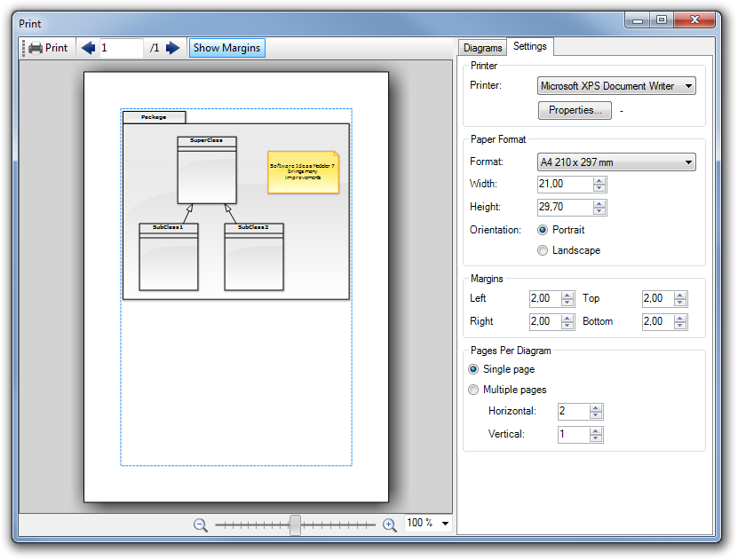Increase Height with the up arrow
Screen dimensions: 738x560
tap(599, 203)
